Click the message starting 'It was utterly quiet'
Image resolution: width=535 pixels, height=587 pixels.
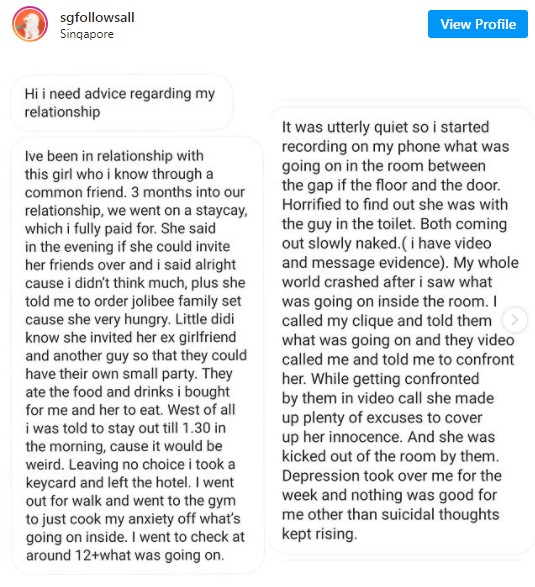click(x=401, y=330)
